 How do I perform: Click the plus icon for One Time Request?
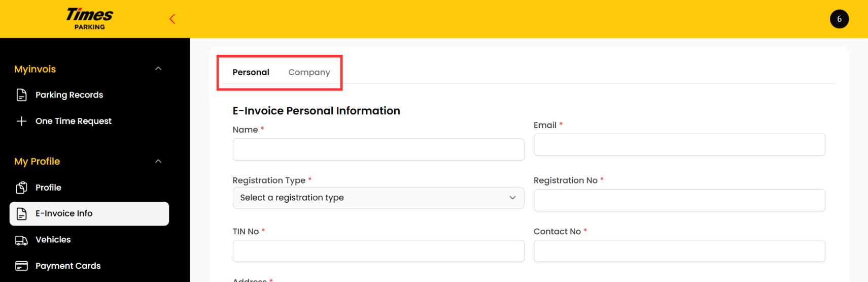21,121
